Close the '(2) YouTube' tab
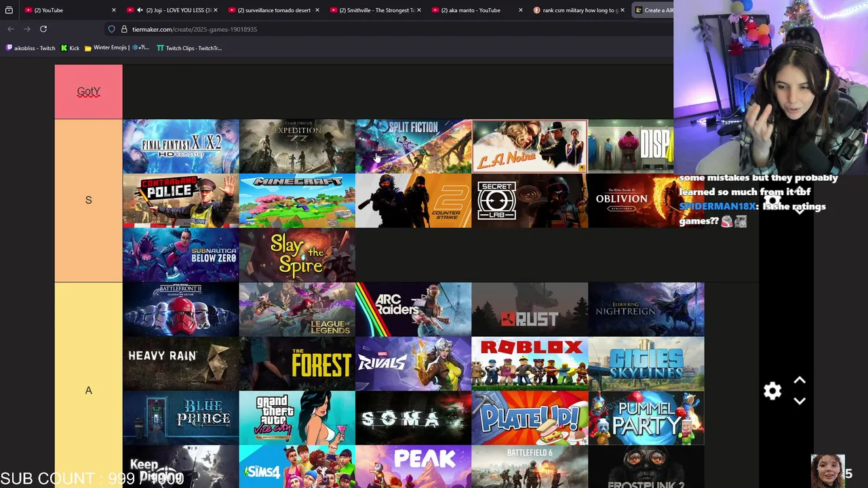Image resolution: width=868 pixels, height=488 pixels. click(113, 10)
